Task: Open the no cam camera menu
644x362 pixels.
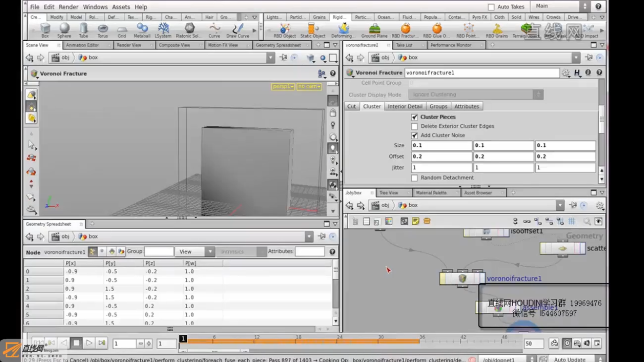Action: (x=309, y=87)
